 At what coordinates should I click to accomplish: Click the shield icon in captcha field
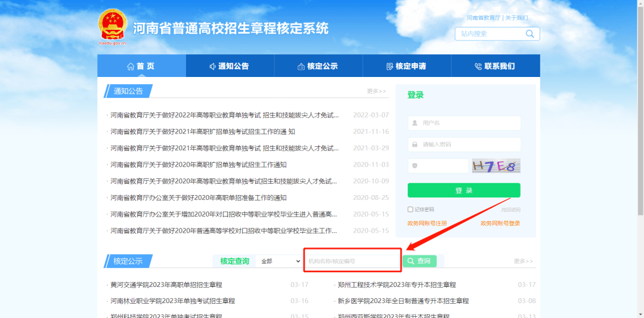tap(415, 166)
